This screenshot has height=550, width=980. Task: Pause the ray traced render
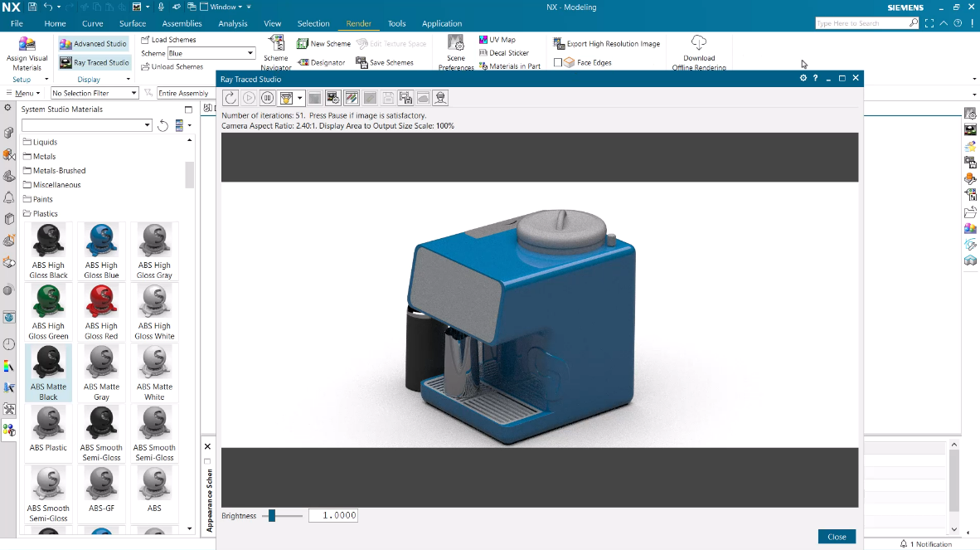pyautogui.click(x=266, y=97)
